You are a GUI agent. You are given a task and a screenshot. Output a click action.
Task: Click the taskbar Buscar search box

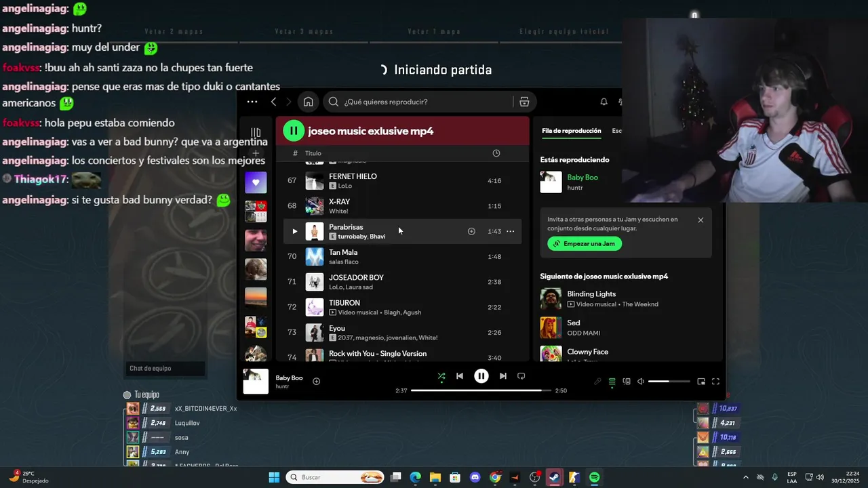point(336,477)
